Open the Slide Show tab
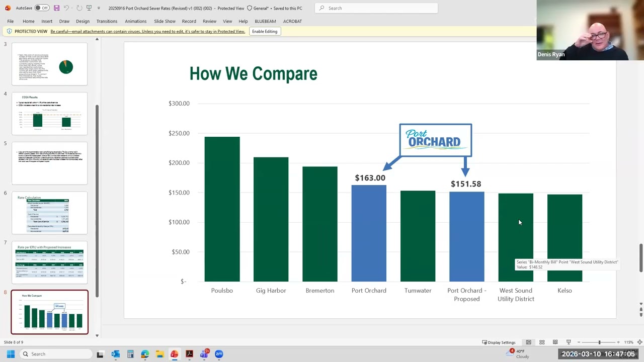This screenshot has width=644, height=362. (x=165, y=21)
